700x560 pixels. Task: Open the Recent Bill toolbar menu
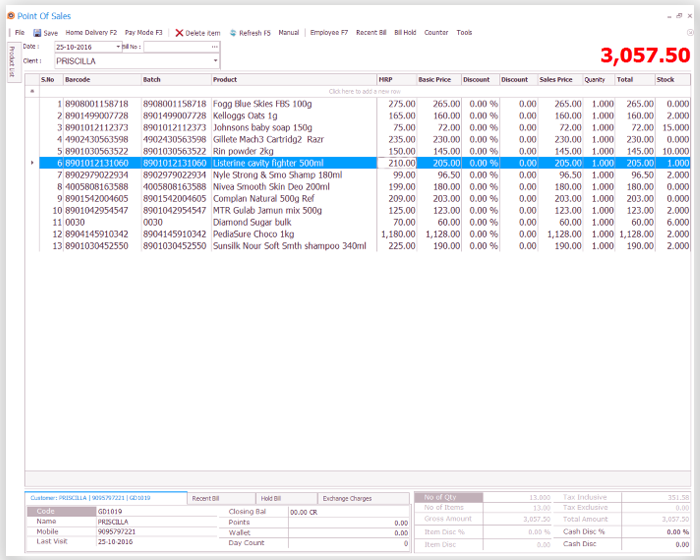[371, 33]
